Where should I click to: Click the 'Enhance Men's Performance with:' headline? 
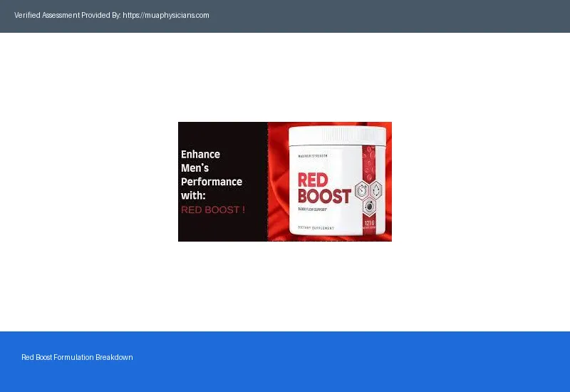tap(212, 175)
